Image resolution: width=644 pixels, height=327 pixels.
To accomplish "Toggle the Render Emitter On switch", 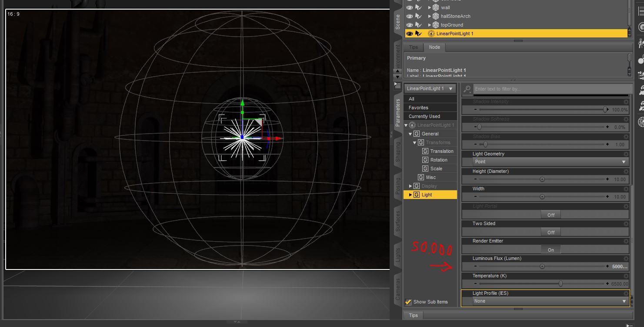I will click(x=551, y=249).
